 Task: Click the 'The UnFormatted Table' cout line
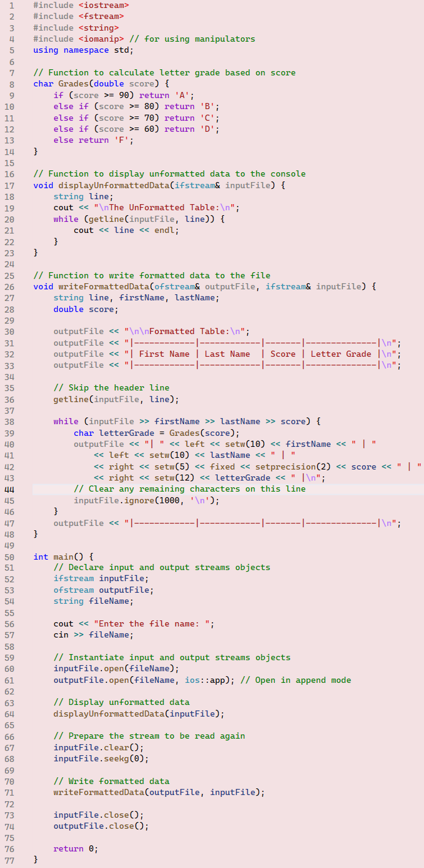click(x=147, y=207)
